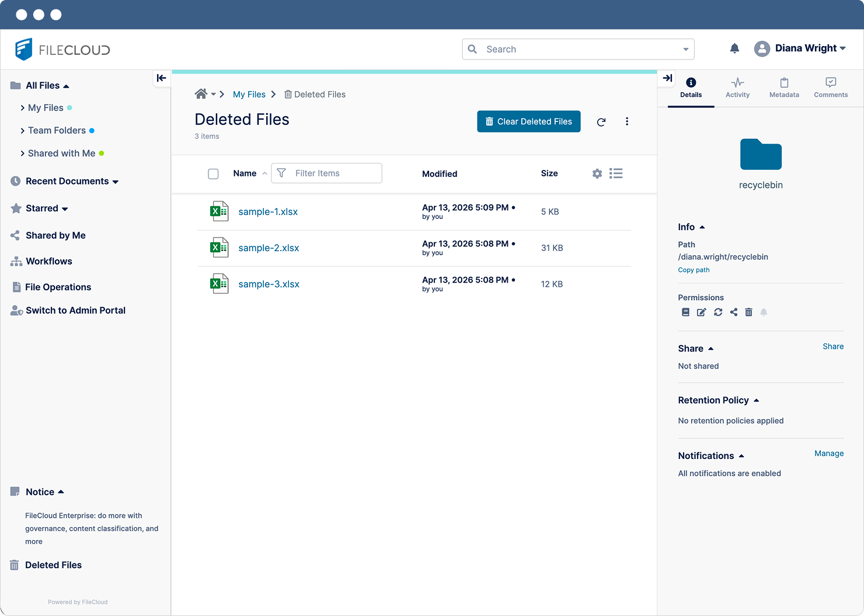This screenshot has width=864, height=616.
Task: Switch to list view layout icon
Action: click(616, 173)
